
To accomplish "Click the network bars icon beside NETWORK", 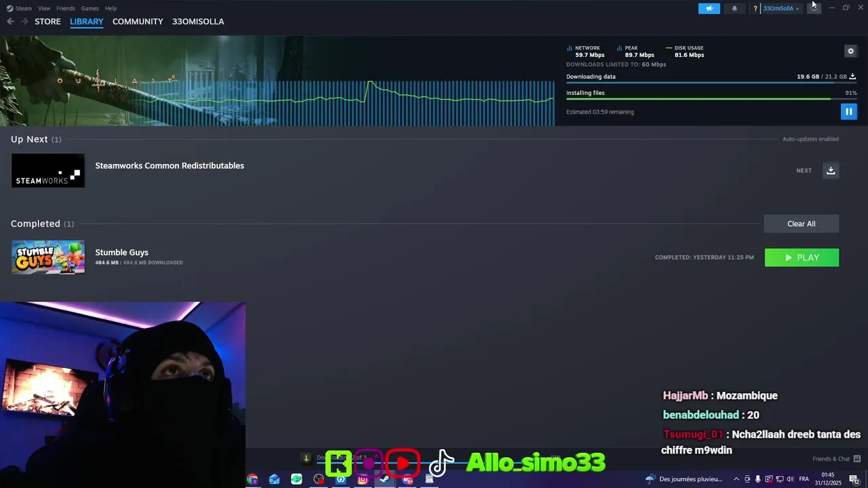I will point(570,49).
